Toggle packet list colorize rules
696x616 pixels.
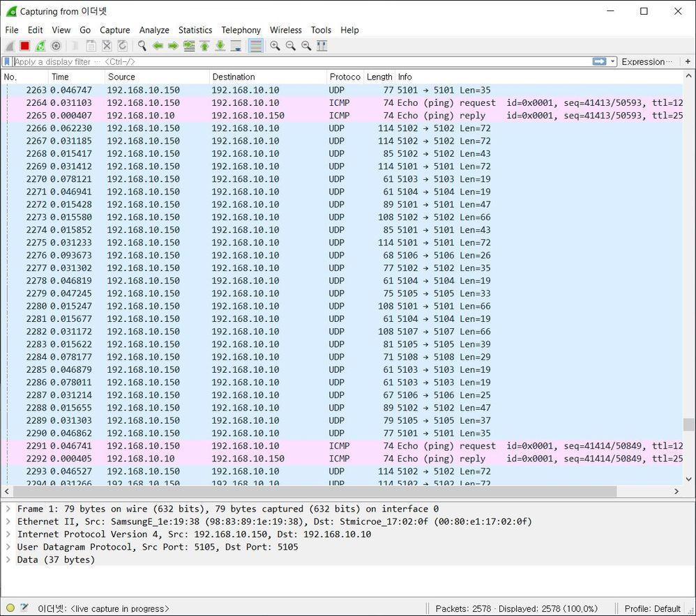pyautogui.click(x=256, y=46)
